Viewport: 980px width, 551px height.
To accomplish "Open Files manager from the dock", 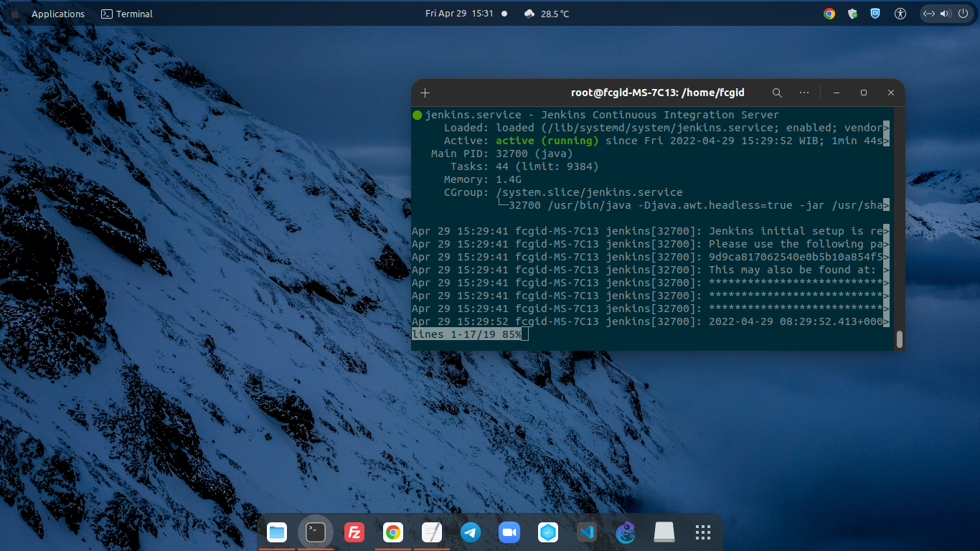I will point(277,532).
